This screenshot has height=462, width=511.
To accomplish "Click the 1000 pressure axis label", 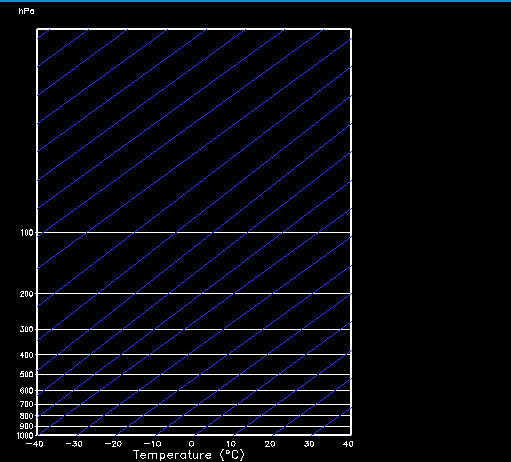I will click(25, 435).
